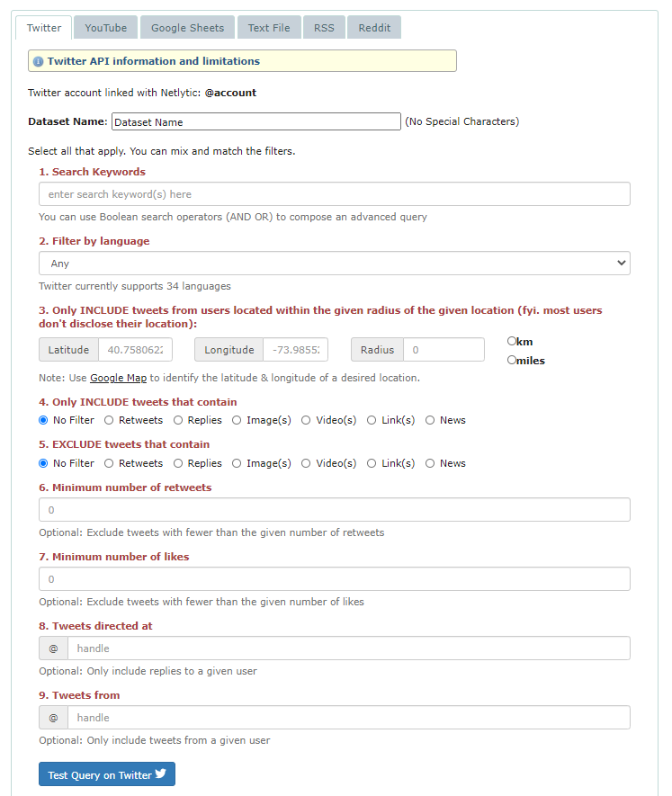Click the Latitude input field
Image resolution: width=672 pixels, height=796 pixels.
pos(135,350)
